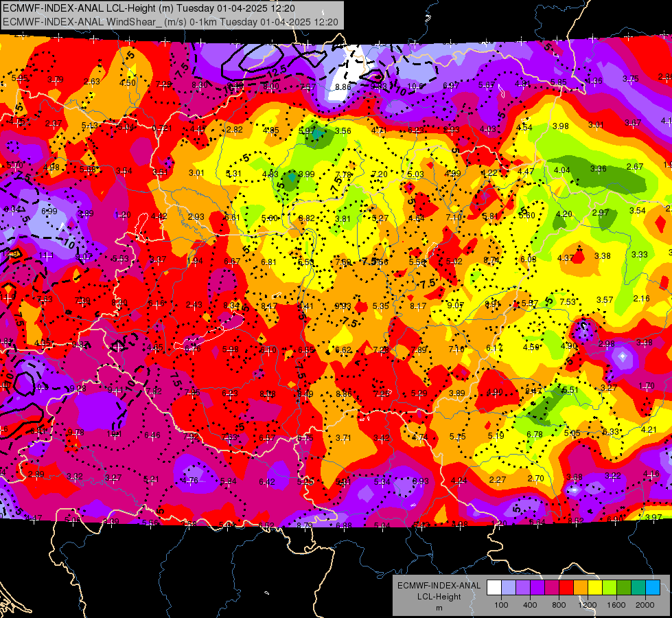Screen dimensions: 672x618
Task: Click the wind shear value 4.59
Action: point(531,347)
